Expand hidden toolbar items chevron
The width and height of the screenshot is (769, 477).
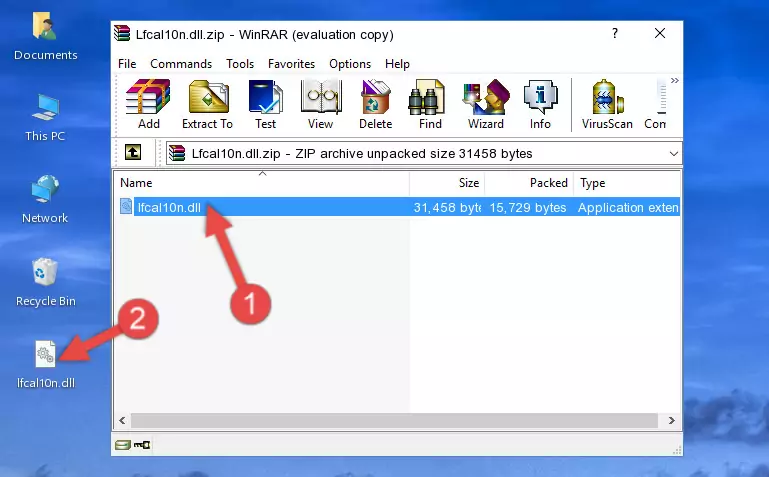click(x=675, y=80)
